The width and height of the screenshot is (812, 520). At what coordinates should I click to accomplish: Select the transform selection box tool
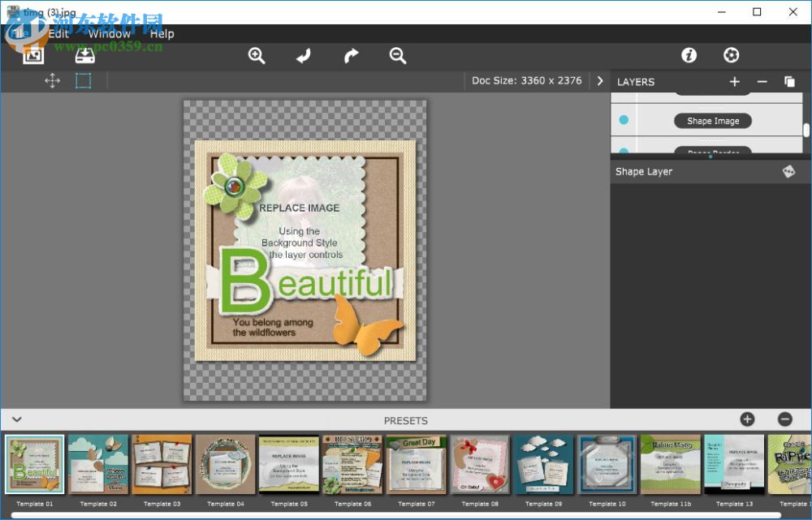[x=83, y=80]
